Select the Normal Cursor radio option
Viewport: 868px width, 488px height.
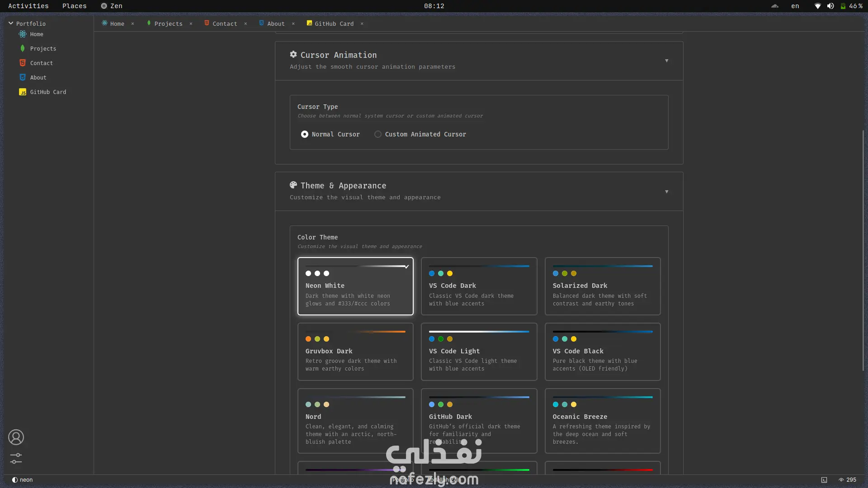pyautogui.click(x=305, y=134)
